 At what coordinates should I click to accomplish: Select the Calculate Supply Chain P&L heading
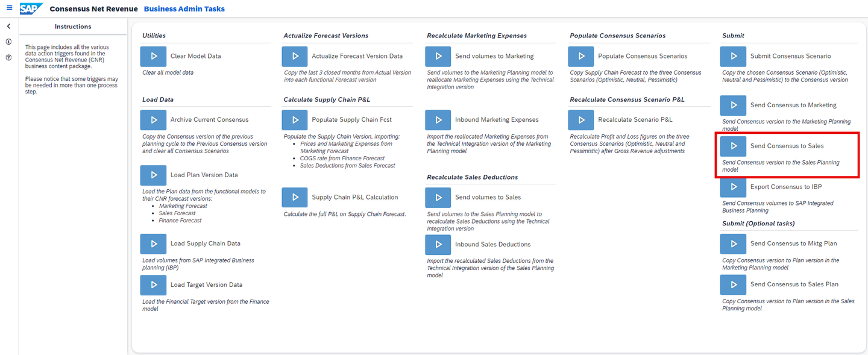tap(327, 99)
